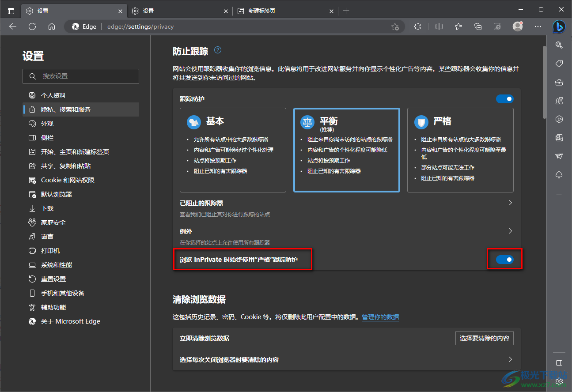This screenshot has width=572, height=392.
Task: Open 手机和其他设备 settings section
Action: [x=81, y=293]
